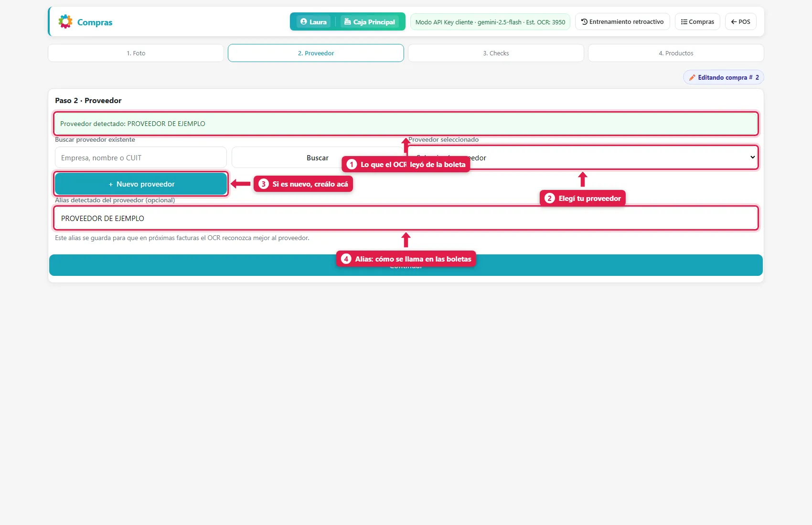Click the alias field PROVEEDOR DE EJEMPLO
Viewport: 812px width, 525px height.
(x=406, y=218)
